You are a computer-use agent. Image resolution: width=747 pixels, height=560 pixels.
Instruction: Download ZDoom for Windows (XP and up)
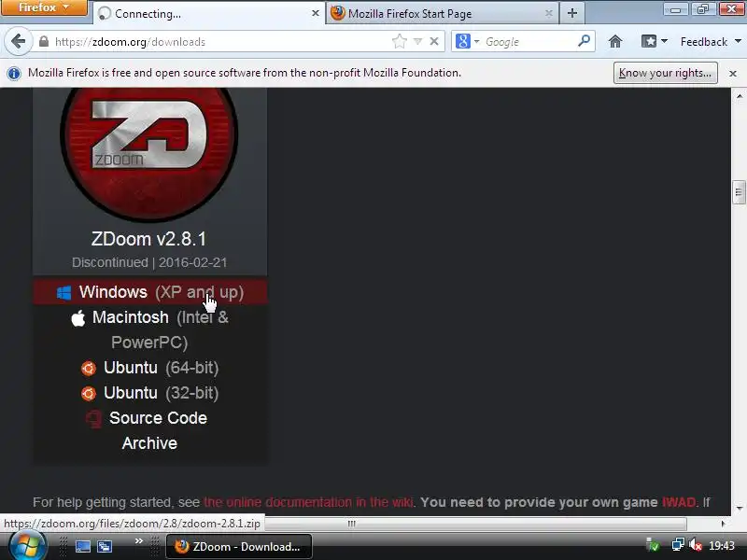pos(149,292)
